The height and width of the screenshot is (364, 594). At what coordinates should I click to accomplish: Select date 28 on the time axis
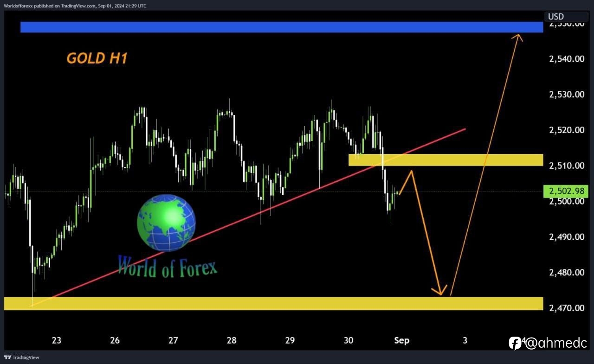click(x=232, y=340)
